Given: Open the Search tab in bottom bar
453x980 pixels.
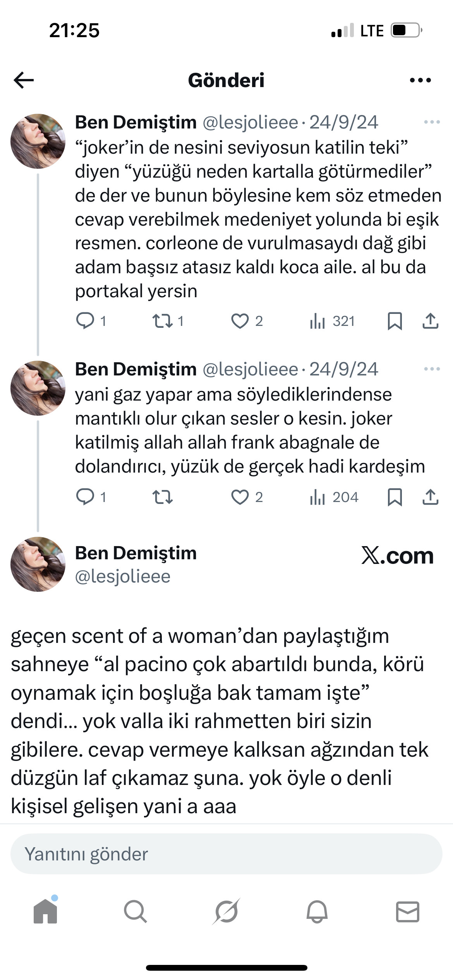Looking at the screenshot, I should tap(136, 911).
